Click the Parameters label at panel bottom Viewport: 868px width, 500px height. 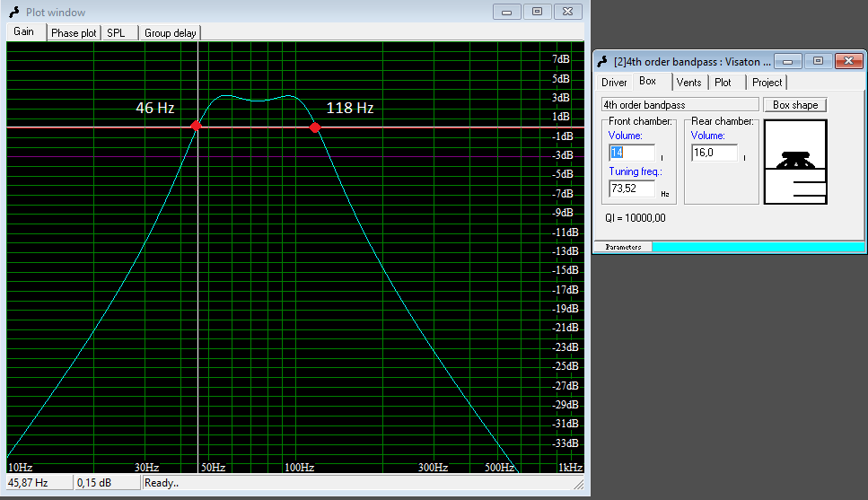pyautogui.click(x=623, y=247)
